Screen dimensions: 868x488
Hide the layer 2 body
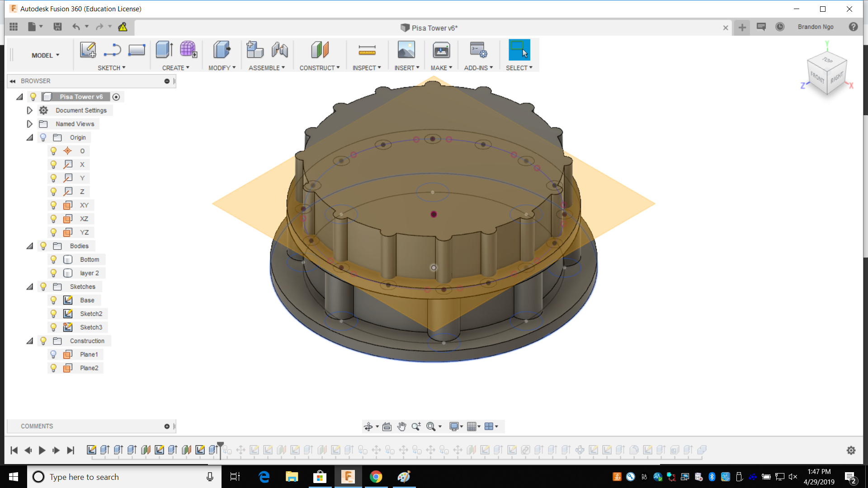point(53,273)
